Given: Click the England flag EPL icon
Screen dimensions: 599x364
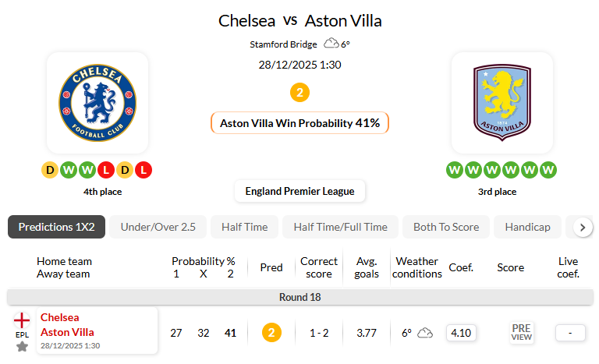Looking at the screenshot, I should pos(22,321).
